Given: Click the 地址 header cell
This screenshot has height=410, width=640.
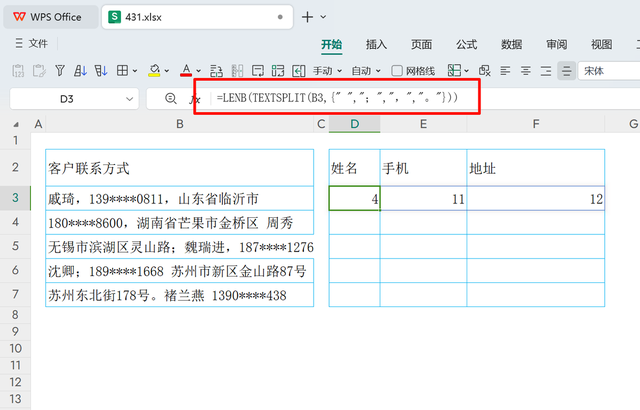Looking at the screenshot, I should click(x=536, y=168).
